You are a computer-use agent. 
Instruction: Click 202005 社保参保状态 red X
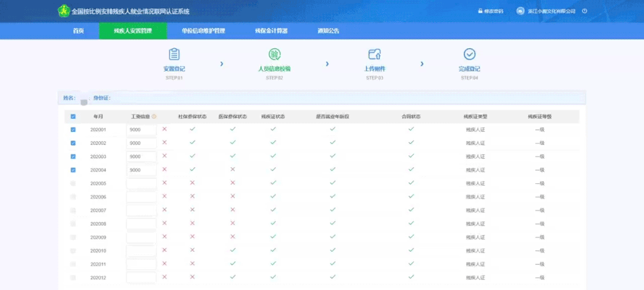coord(192,183)
